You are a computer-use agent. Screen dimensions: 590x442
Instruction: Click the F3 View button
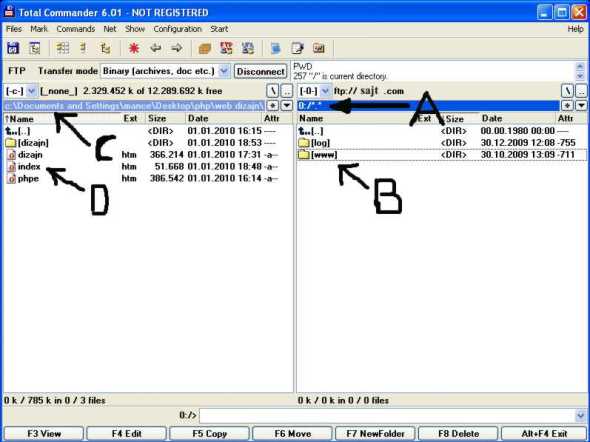coord(44,434)
